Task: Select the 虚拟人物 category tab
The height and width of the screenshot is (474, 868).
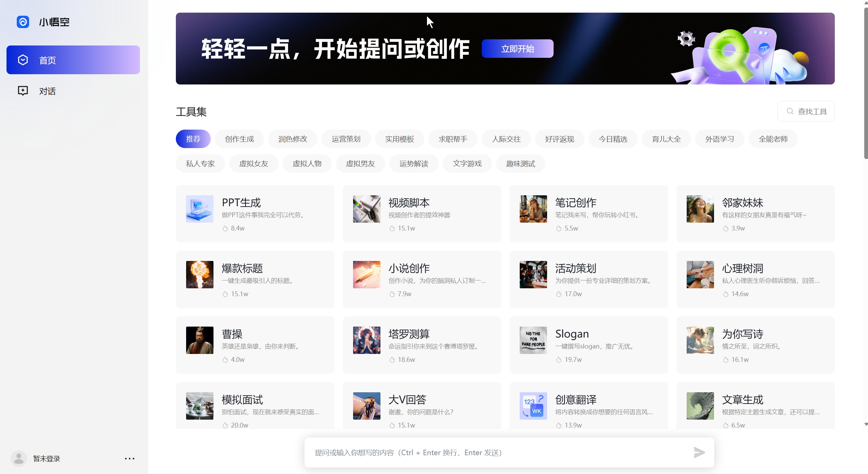Action: coord(307,164)
